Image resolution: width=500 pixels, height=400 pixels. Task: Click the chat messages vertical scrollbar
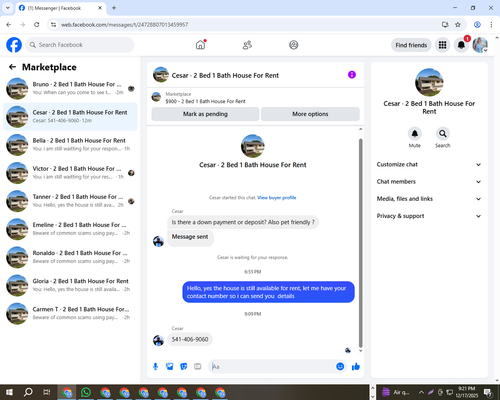(x=360, y=243)
